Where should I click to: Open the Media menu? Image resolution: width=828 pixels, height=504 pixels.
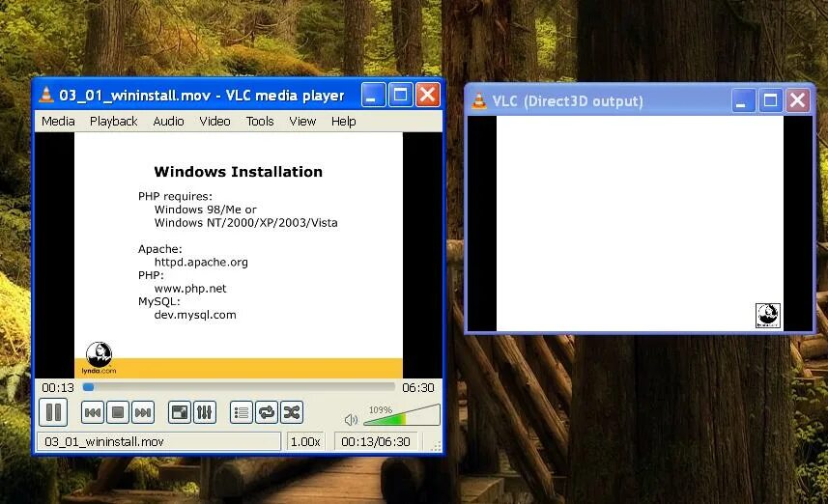(58, 122)
